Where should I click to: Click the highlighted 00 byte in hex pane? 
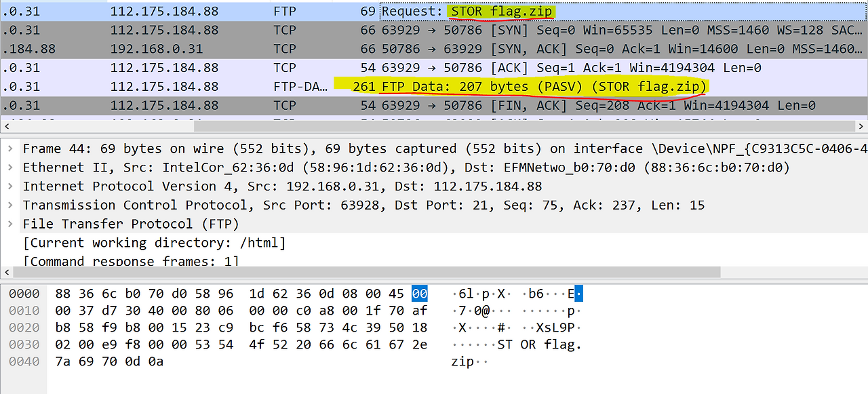tap(418, 293)
